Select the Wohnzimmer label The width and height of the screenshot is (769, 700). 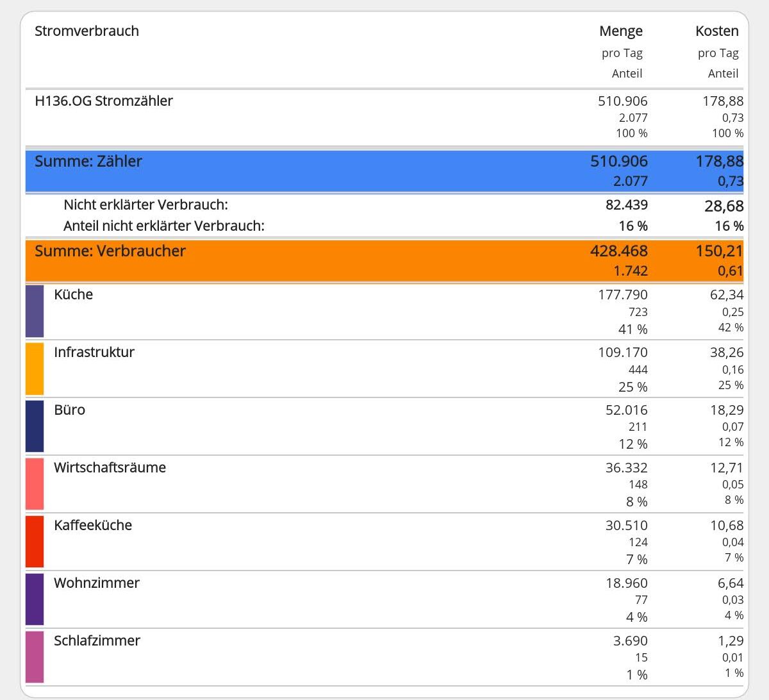(97, 583)
